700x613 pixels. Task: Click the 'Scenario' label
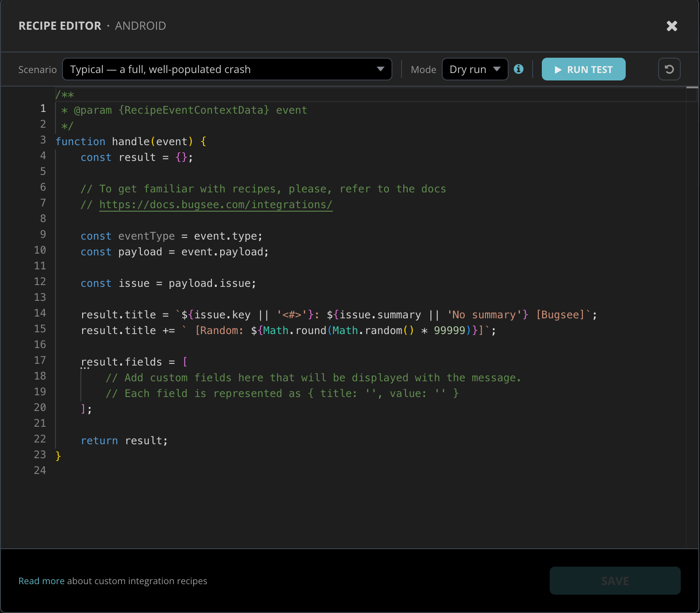(x=38, y=70)
